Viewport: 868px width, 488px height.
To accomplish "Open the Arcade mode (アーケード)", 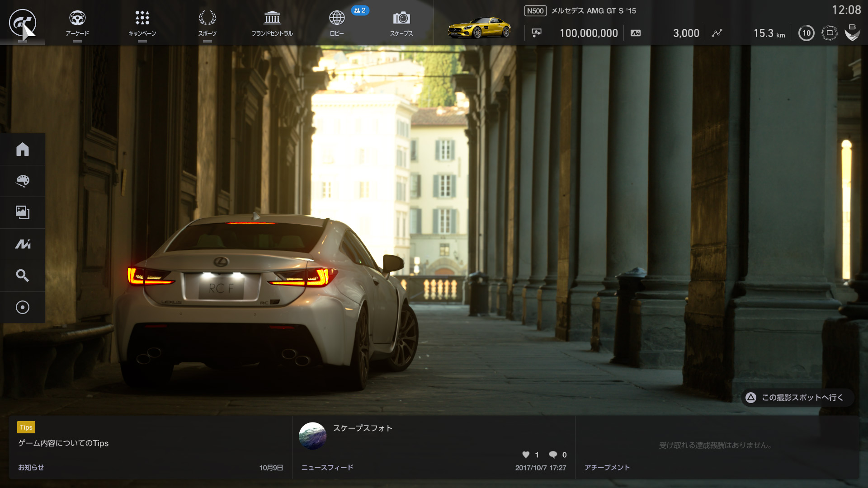I will point(77,23).
